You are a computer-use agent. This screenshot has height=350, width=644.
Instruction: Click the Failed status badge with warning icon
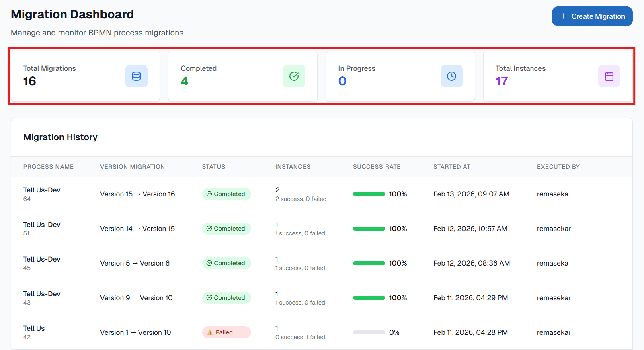click(x=226, y=332)
